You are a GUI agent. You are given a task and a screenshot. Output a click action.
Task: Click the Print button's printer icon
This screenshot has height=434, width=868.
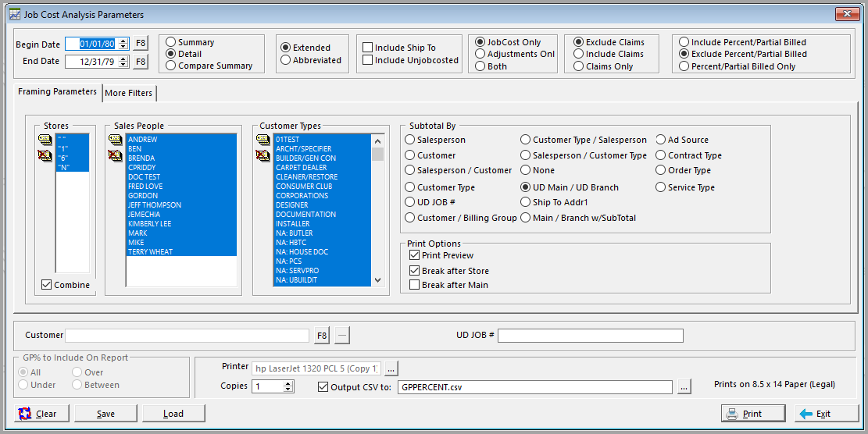732,414
